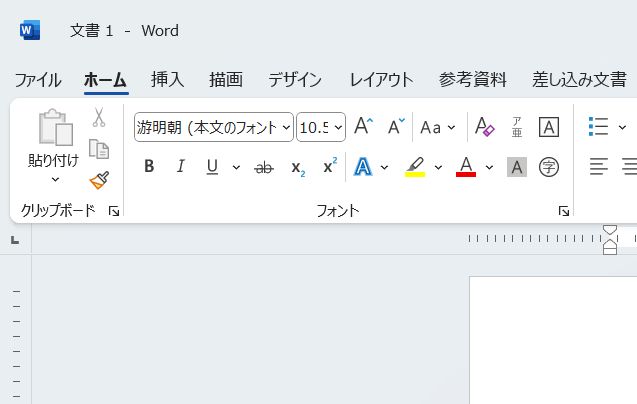Switch to the 参考資料 tab
Screen dimensions: 637x404
click(x=472, y=80)
